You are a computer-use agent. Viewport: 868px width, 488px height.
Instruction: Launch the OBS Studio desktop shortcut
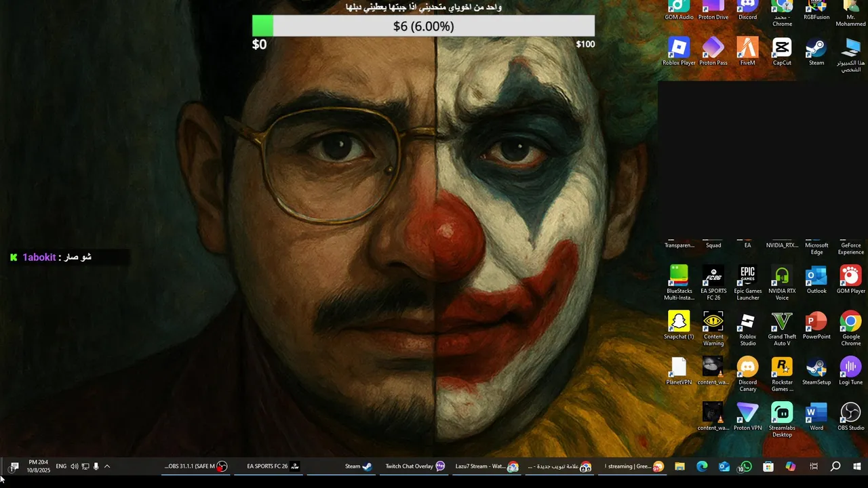point(850,416)
